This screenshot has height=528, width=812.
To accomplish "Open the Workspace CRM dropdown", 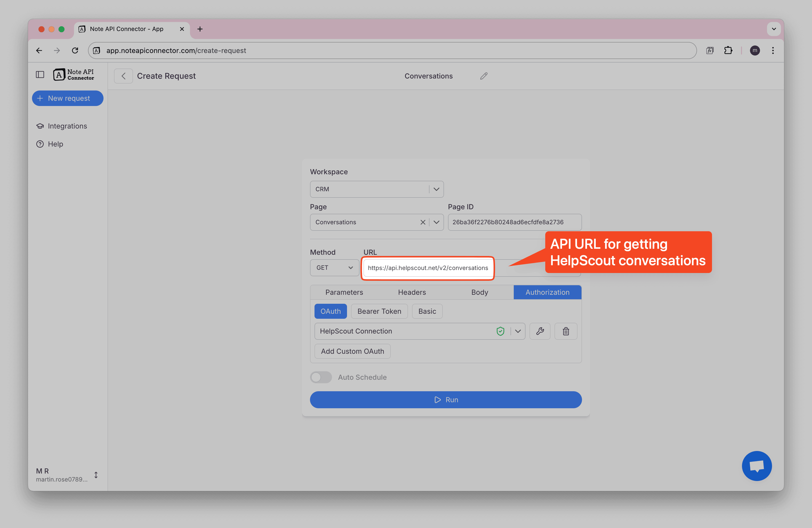I will [x=377, y=189].
